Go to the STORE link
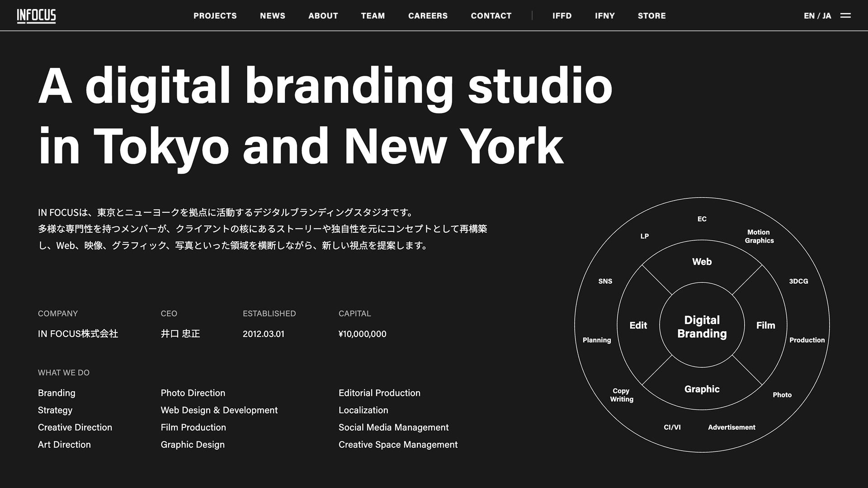Viewport: 868px width, 488px height. (651, 16)
